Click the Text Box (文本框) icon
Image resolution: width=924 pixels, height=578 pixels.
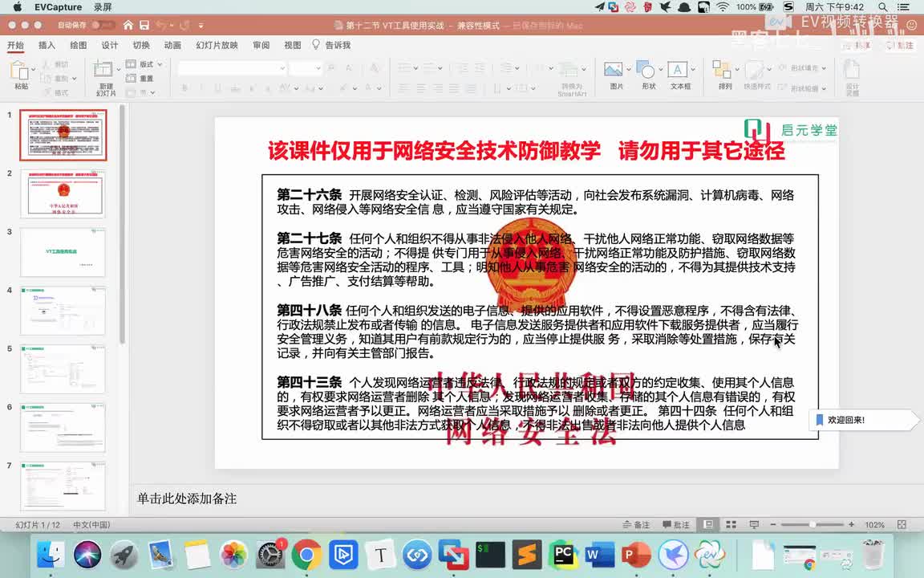click(x=677, y=69)
